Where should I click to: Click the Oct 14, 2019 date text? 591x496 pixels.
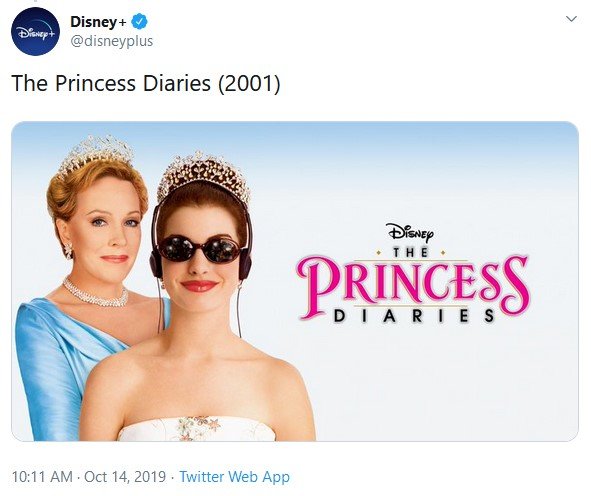coord(125,476)
